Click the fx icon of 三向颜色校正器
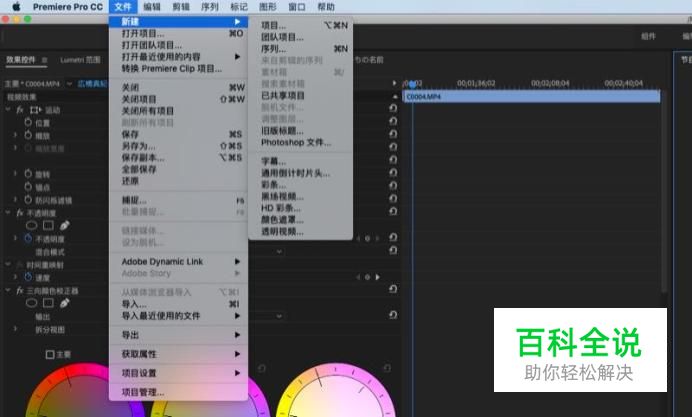 pyautogui.click(x=20, y=291)
